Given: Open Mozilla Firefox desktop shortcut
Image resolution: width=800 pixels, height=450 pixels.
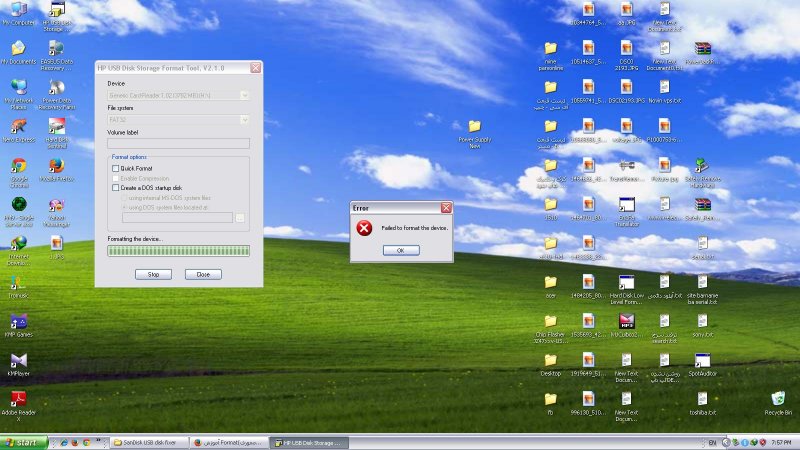Looking at the screenshot, I should coord(57,170).
